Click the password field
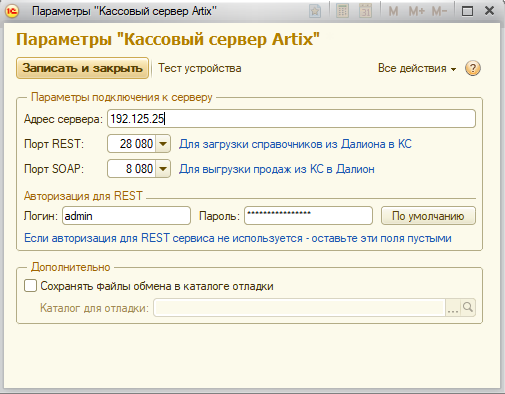The width and height of the screenshot is (505, 394). tap(308, 216)
